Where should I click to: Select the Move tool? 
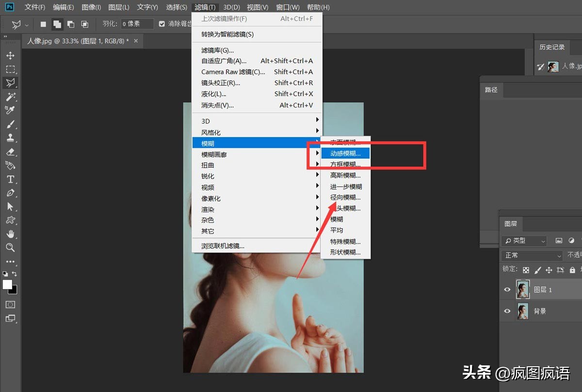[x=11, y=55]
